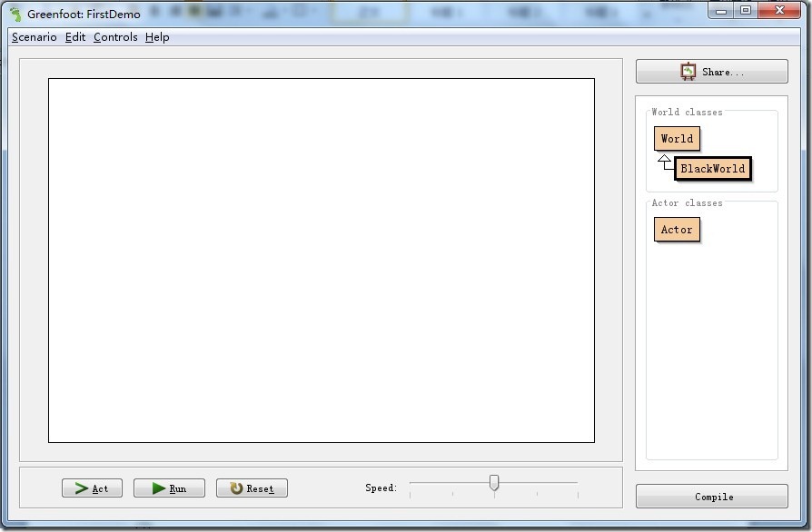Viewport: 812px width, 532px height.
Task: Click the Speed slider handle
Action: (x=494, y=482)
